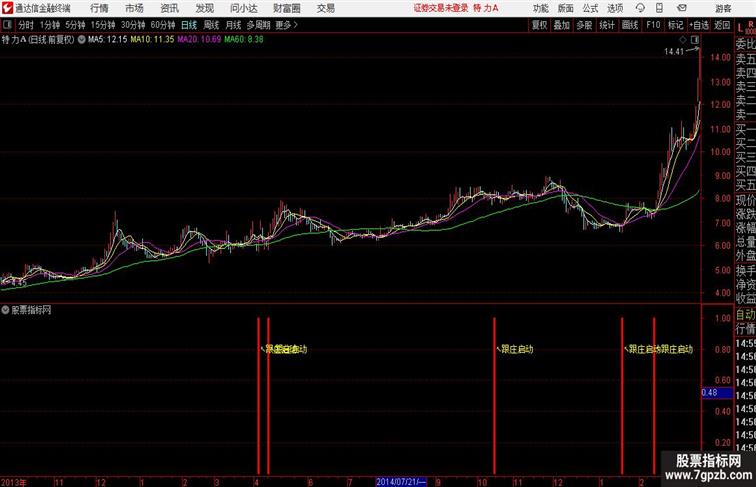Open the 功能 menu
This screenshot has width=756, height=487.
click(x=540, y=8)
